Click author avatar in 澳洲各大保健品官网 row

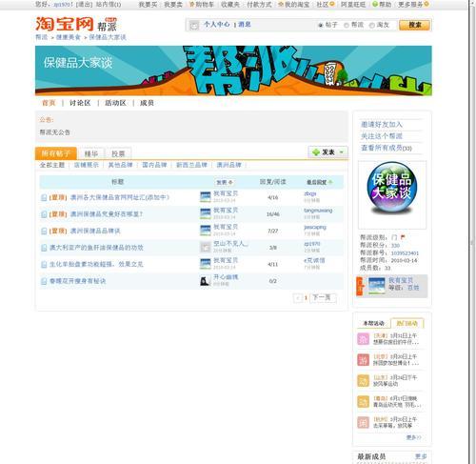206,197
